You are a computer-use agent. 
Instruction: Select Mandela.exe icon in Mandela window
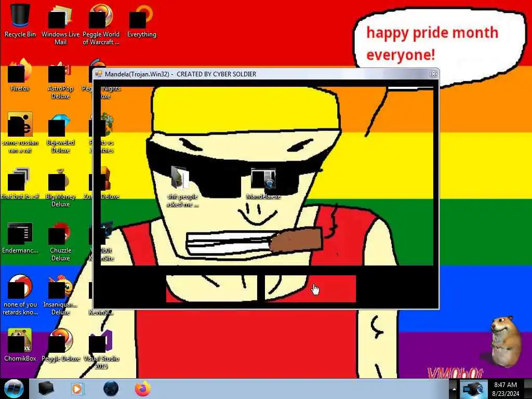coord(263,184)
